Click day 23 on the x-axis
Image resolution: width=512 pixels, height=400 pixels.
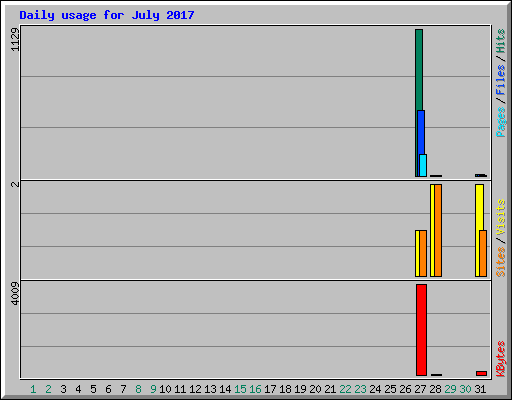point(360,389)
